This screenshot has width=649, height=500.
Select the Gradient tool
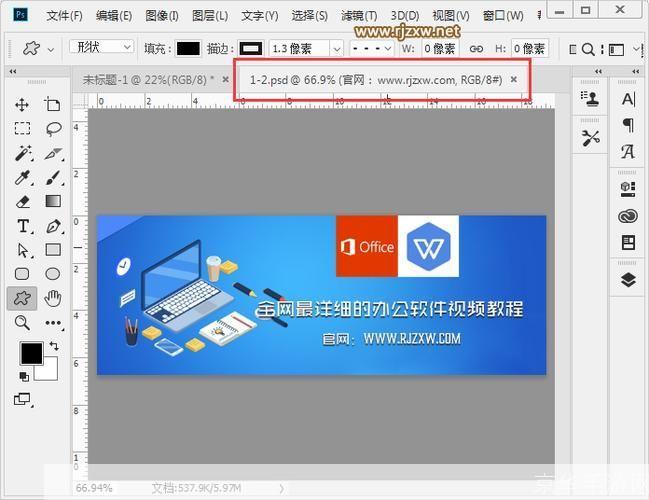53,201
